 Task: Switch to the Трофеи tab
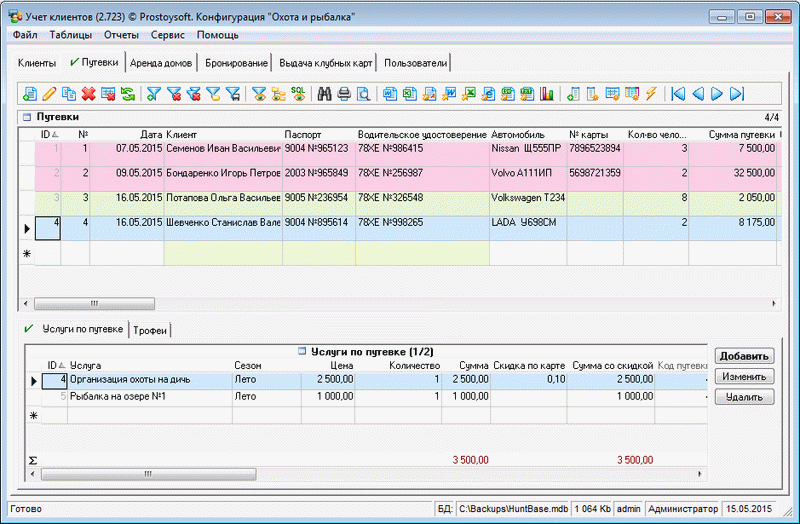tap(152, 330)
